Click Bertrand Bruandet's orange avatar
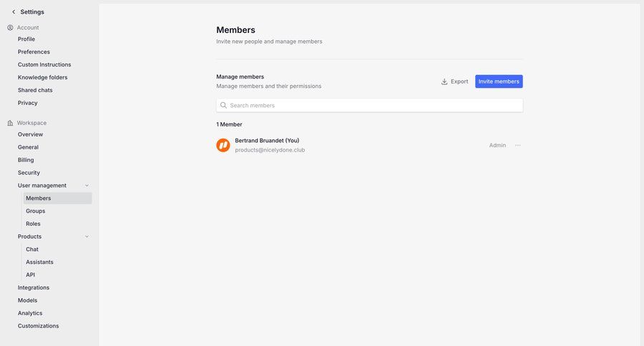 coord(223,145)
